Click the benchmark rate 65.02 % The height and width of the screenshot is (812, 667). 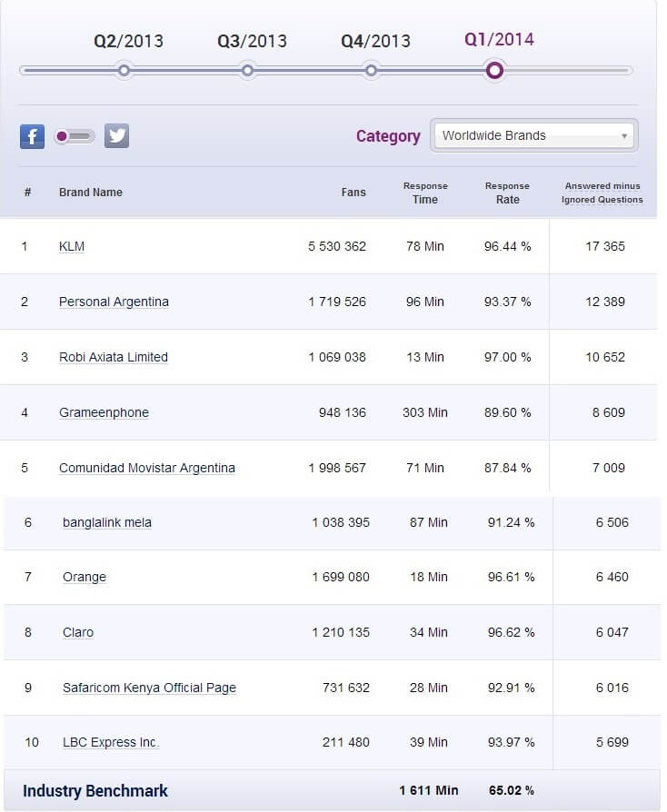(511, 790)
